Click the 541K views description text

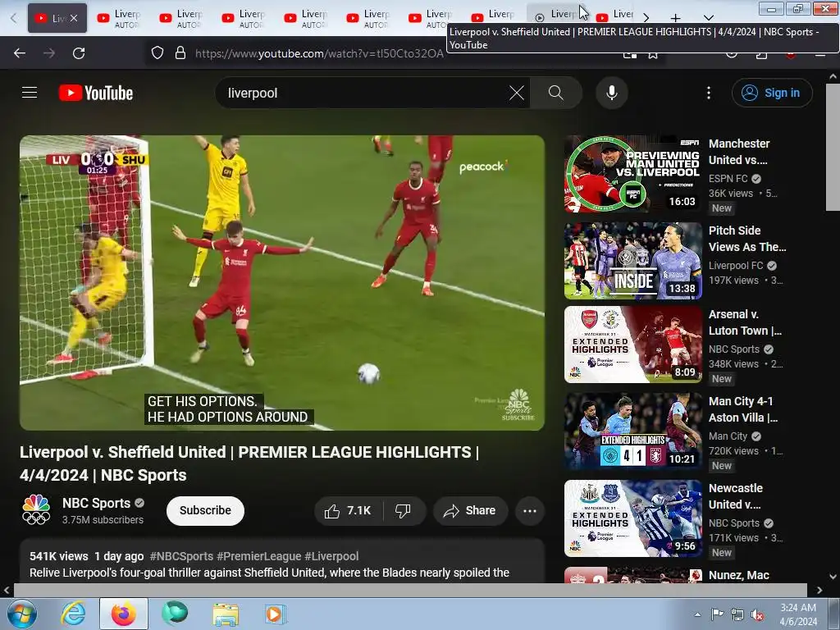[59, 556]
